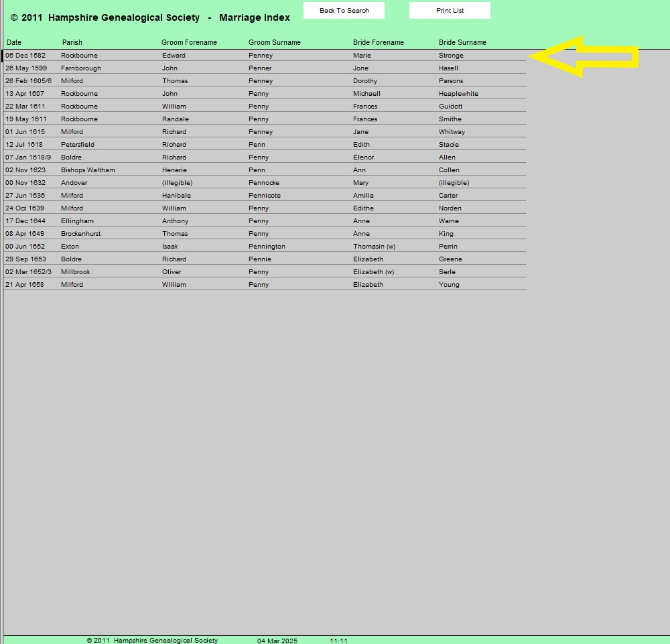Image resolution: width=670 pixels, height=644 pixels.
Task: Select the Date column header
Action: [14, 43]
